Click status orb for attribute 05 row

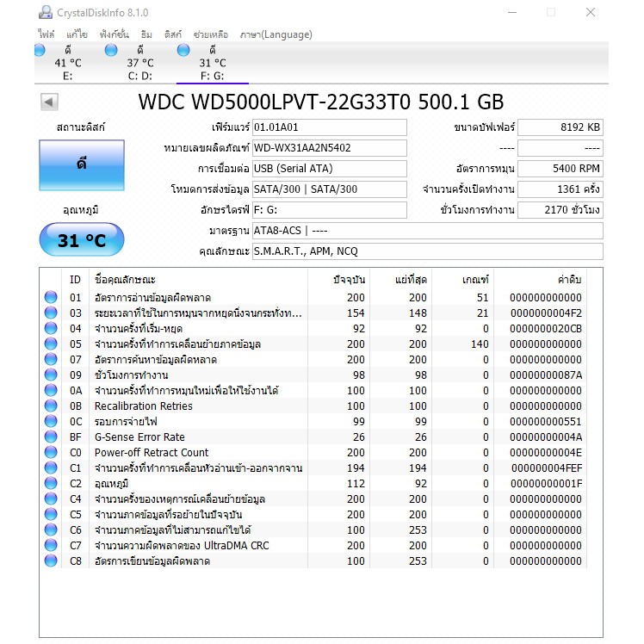[51, 344]
